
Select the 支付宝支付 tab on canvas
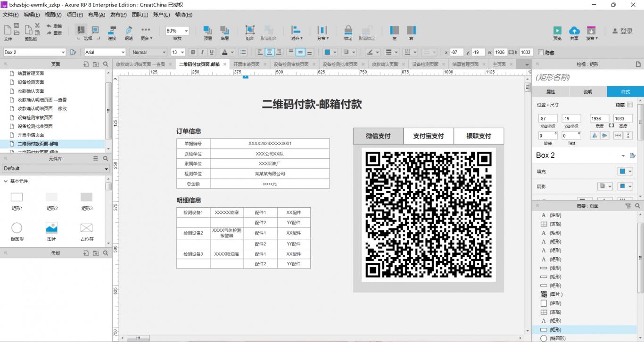pyautogui.click(x=429, y=136)
